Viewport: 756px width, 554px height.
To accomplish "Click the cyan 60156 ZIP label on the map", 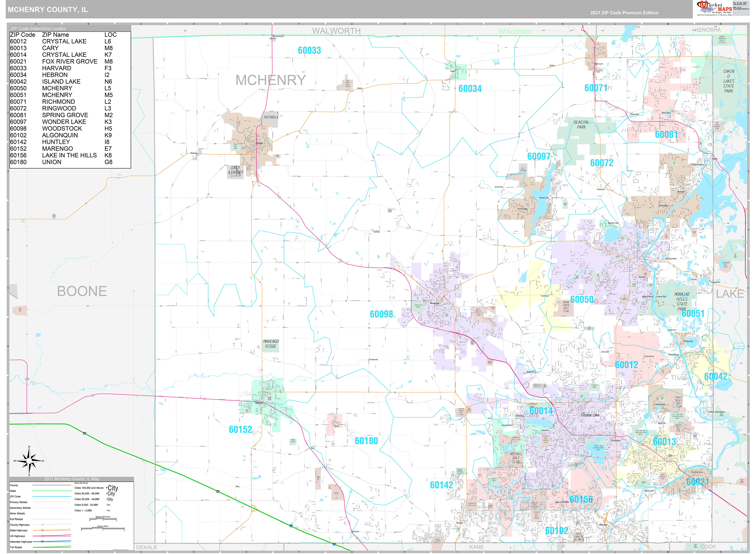I will [581, 500].
